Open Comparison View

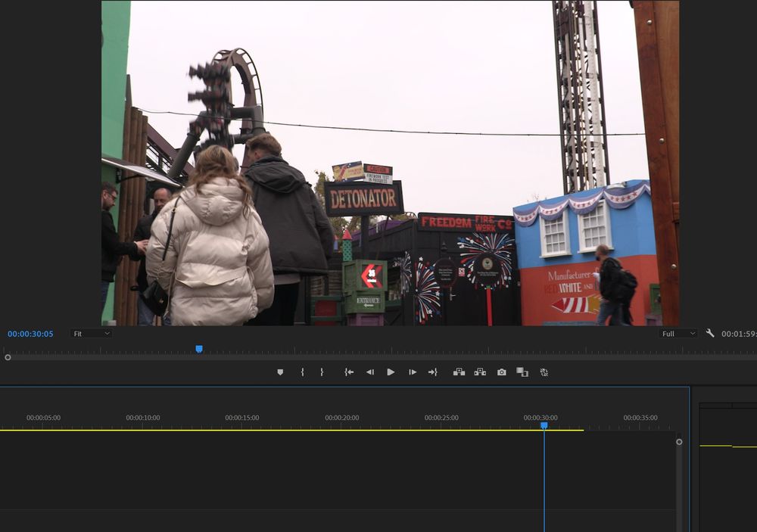point(522,372)
